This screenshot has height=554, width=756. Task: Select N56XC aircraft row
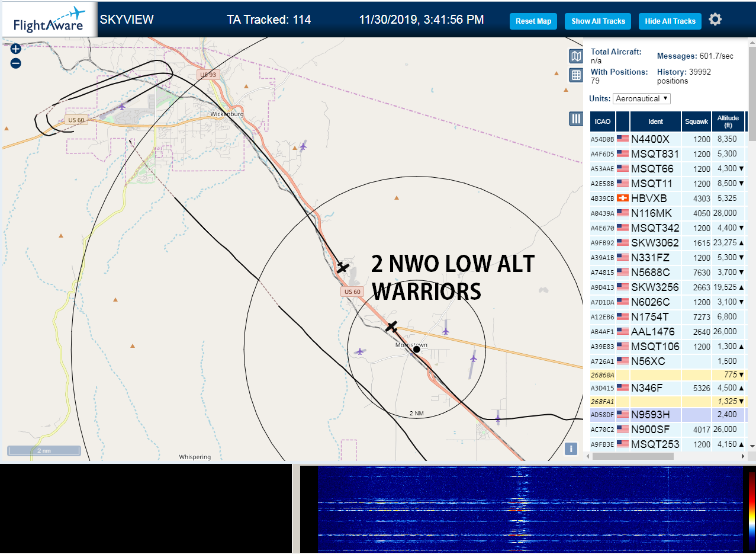pyautogui.click(x=668, y=361)
